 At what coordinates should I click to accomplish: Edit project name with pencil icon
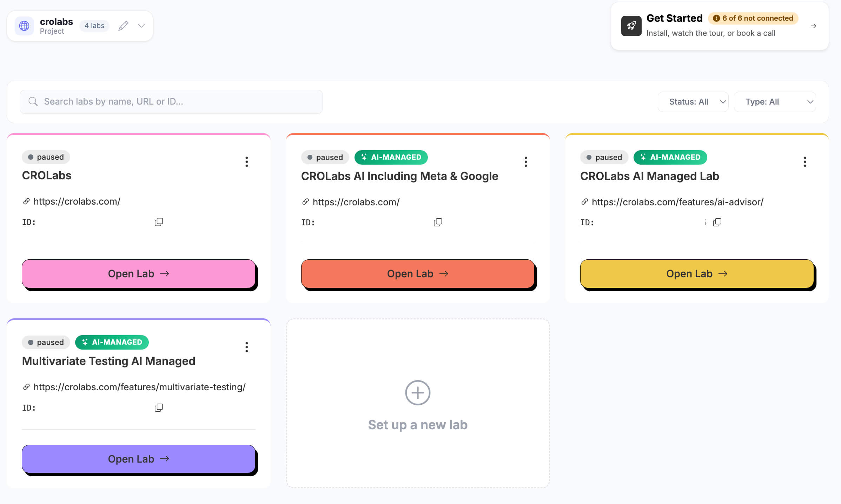coord(123,26)
